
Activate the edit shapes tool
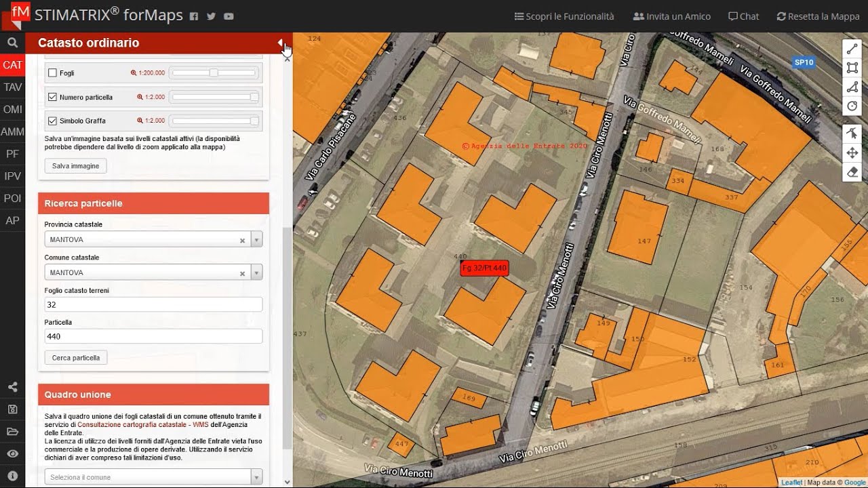[852, 134]
